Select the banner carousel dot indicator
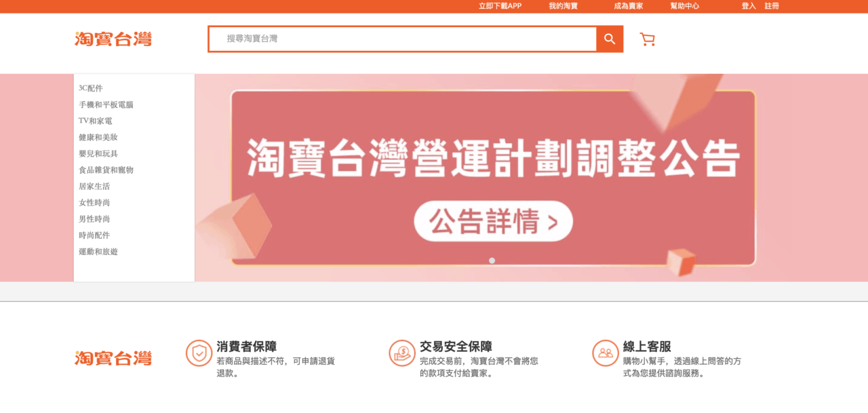 click(x=492, y=260)
